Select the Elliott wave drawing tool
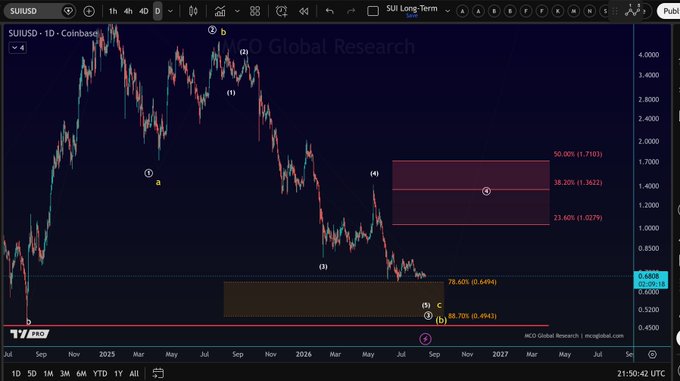 (633, 10)
